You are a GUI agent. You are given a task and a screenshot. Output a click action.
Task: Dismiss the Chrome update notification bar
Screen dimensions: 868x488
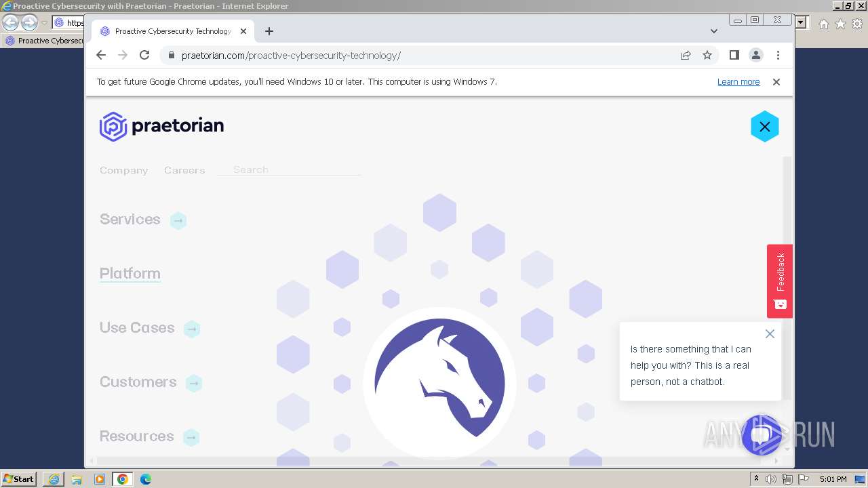click(x=776, y=82)
